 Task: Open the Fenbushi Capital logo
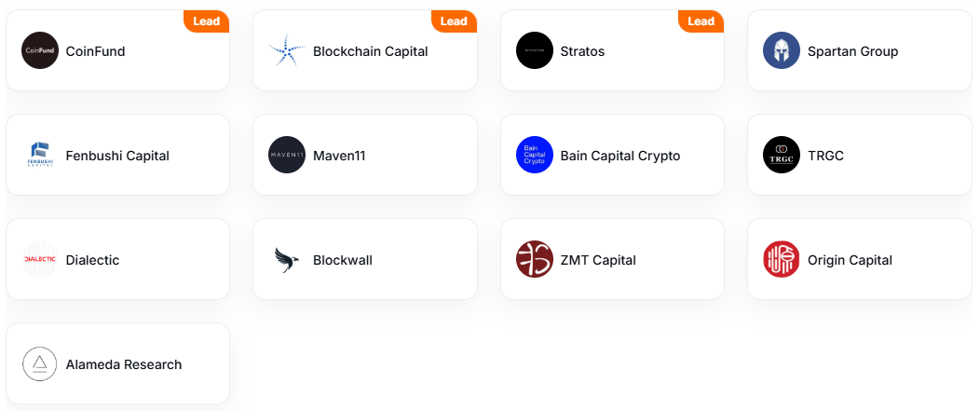click(x=40, y=155)
